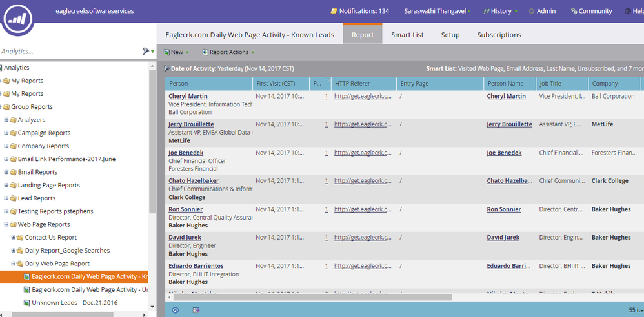Collapse the Web Page Reports folder

(x=7, y=224)
